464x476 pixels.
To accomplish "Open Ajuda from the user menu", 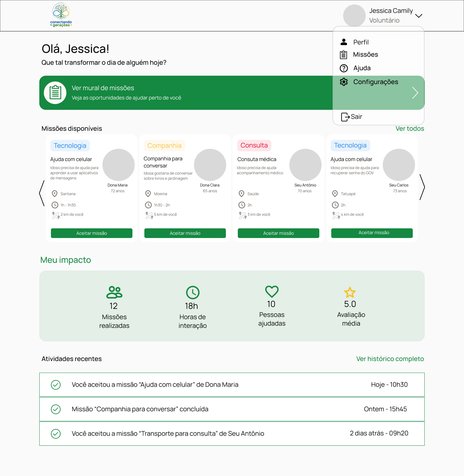I will (362, 68).
